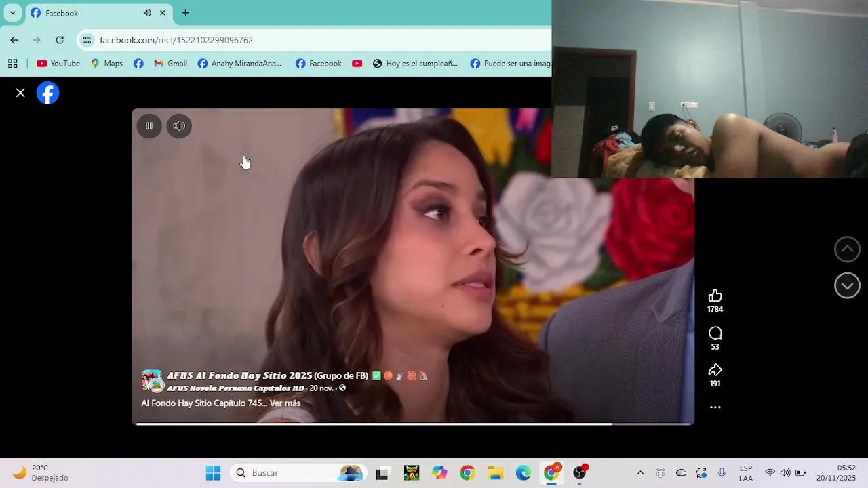Open AFHS Novela Peruana Capítulos HD page
The image size is (868, 488).
(235, 388)
